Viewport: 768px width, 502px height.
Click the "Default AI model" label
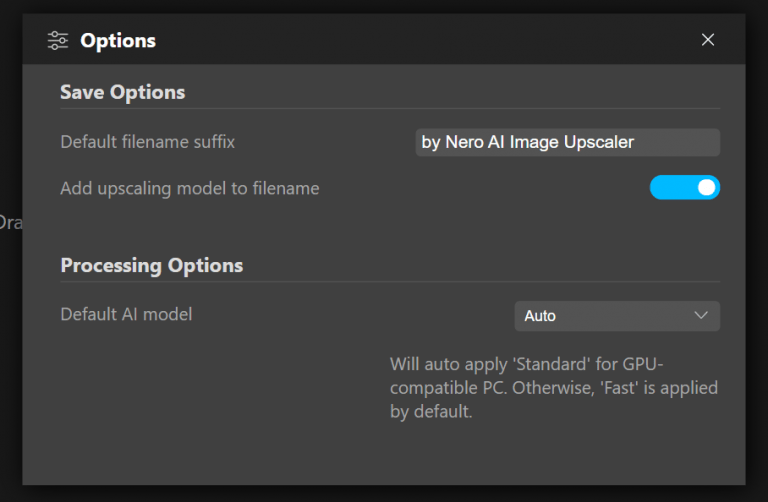pos(126,314)
